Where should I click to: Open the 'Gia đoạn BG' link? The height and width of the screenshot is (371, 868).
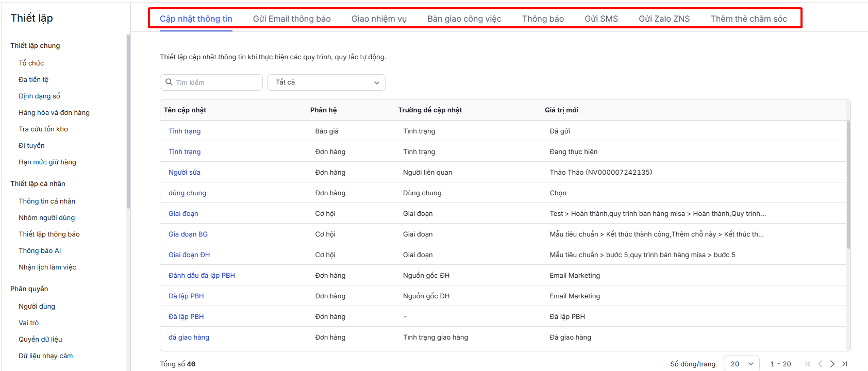coord(188,234)
